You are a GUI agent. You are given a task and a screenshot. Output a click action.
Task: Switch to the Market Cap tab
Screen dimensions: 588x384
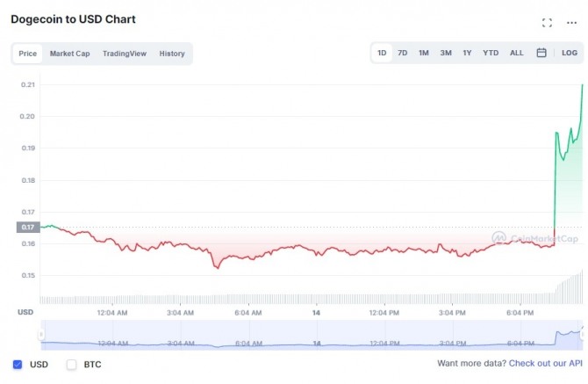coord(69,54)
